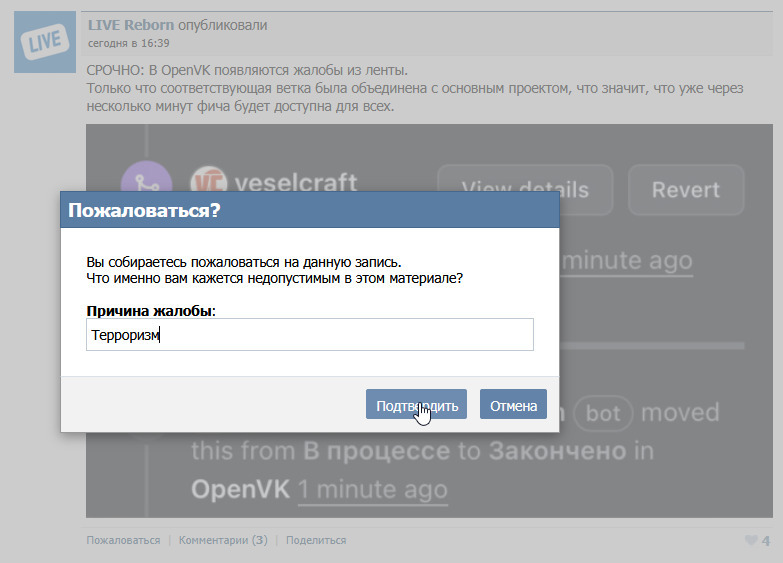Click Пожаловаться link under the post
The image size is (783, 563).
(123, 540)
